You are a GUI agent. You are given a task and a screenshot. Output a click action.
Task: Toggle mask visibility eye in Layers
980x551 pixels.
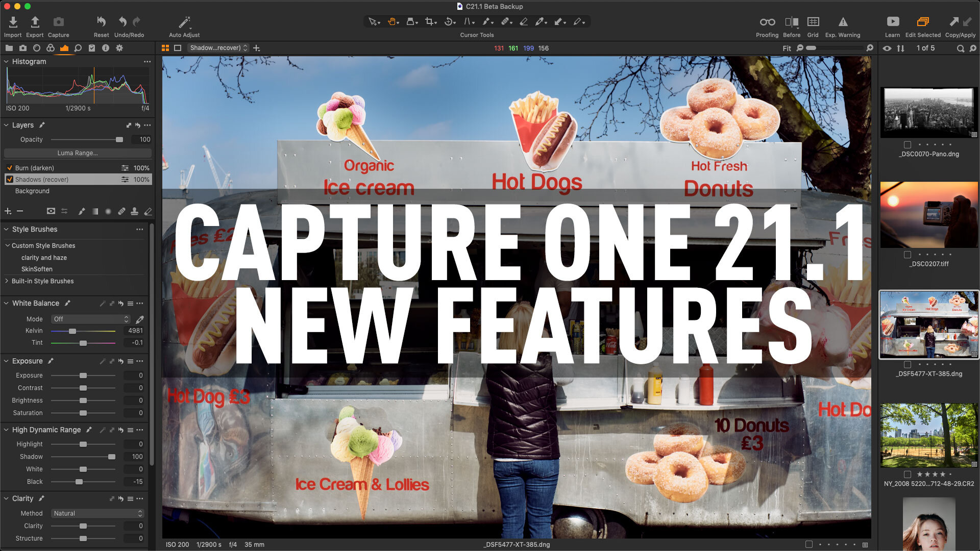[51, 211]
